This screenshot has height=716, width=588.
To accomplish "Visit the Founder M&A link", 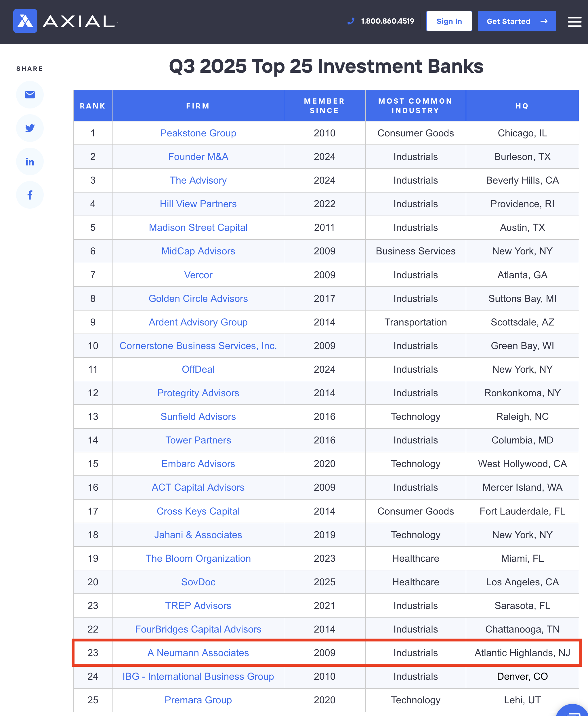I will 198,157.
